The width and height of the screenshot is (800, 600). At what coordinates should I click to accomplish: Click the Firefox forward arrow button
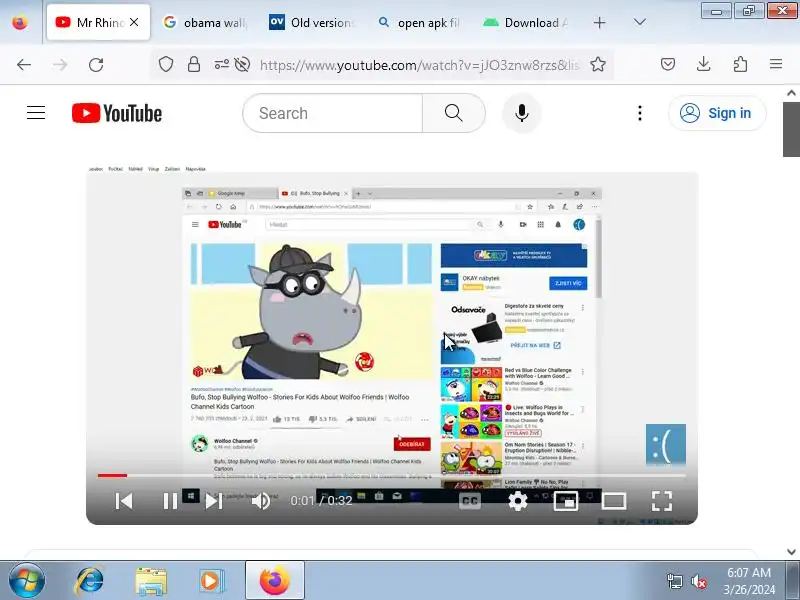tap(60, 64)
